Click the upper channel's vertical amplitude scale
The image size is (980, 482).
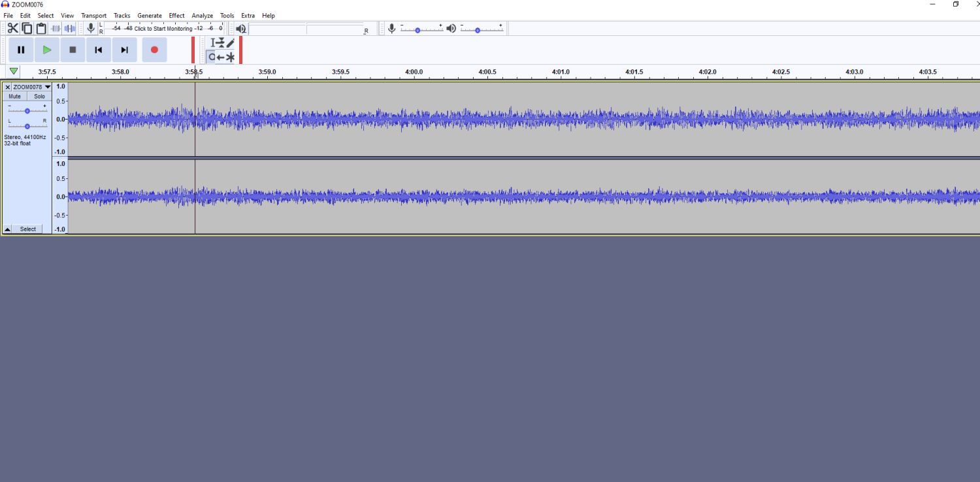[x=60, y=119]
